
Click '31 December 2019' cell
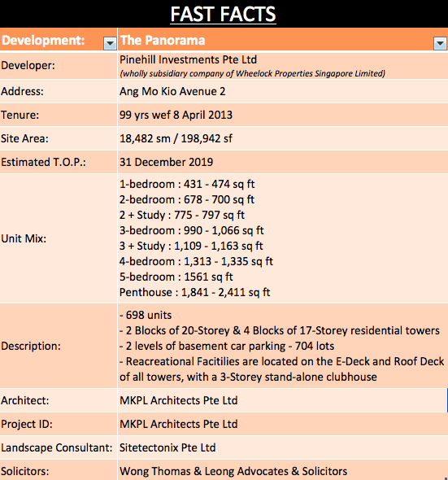283,162
